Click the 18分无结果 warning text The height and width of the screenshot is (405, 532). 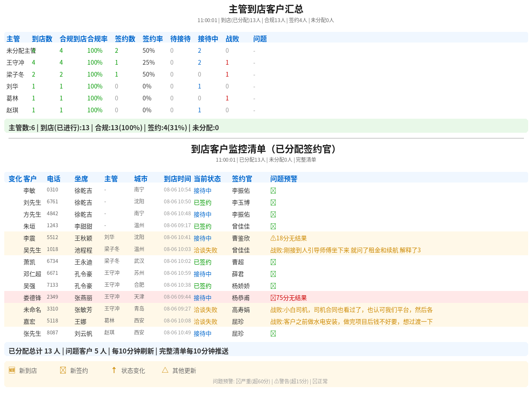[292, 238]
